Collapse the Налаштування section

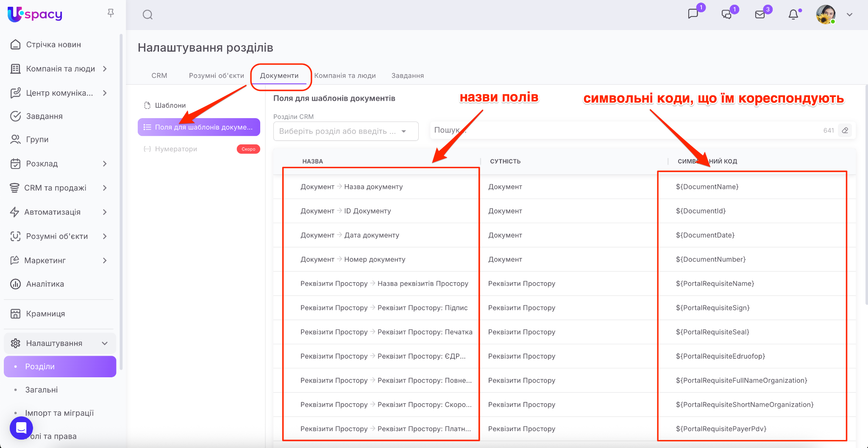click(104, 343)
